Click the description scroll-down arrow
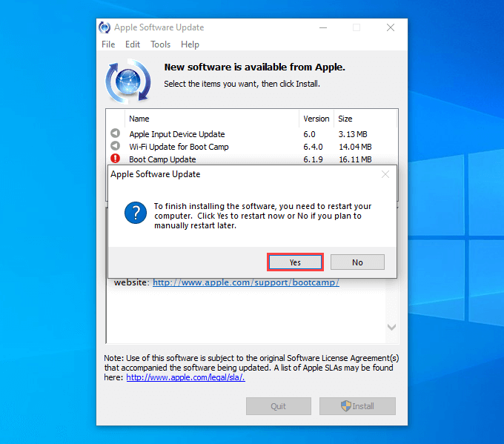Screen dimensions: 504x444 [391, 328]
